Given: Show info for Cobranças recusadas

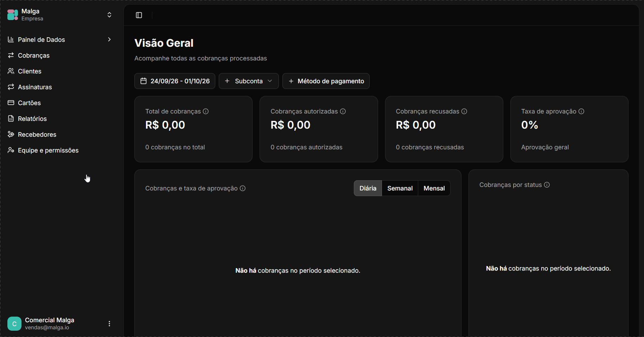Looking at the screenshot, I should pos(464,111).
